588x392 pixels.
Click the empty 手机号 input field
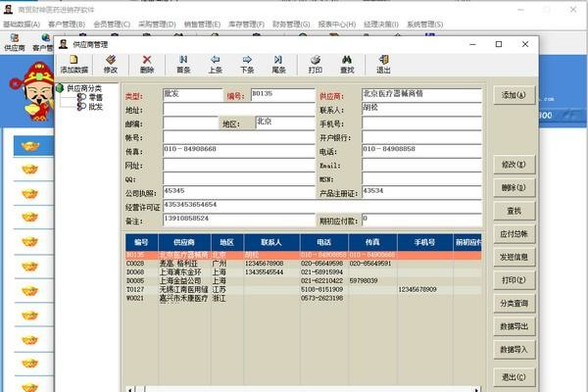(x=421, y=123)
